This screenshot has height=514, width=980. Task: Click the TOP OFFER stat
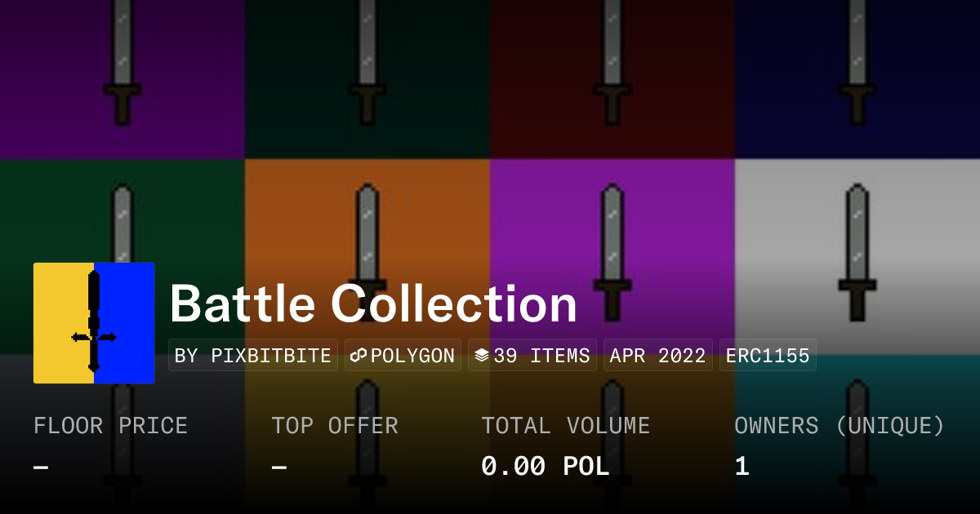click(x=335, y=446)
